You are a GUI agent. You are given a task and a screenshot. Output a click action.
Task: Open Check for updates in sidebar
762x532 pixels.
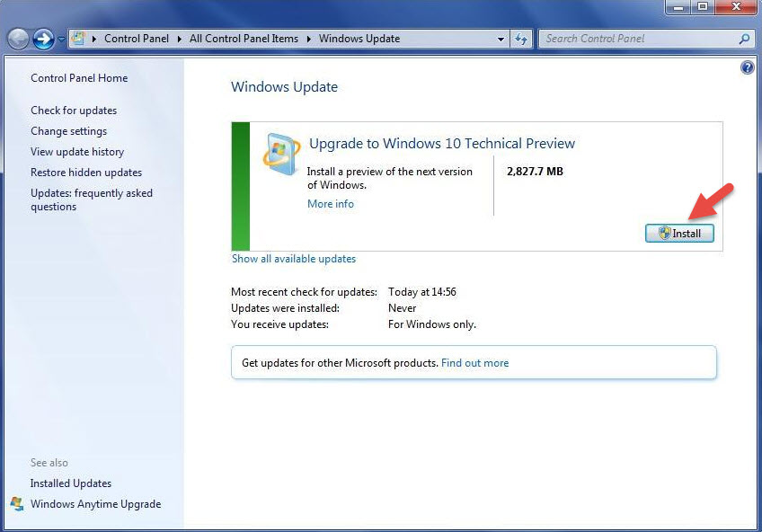point(74,111)
